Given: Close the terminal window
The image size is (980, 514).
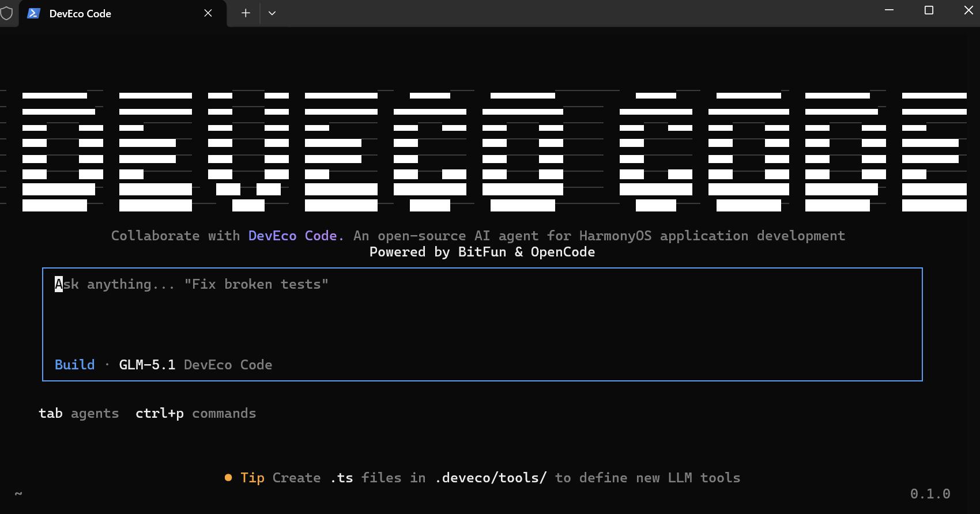Looking at the screenshot, I should tap(968, 10).
